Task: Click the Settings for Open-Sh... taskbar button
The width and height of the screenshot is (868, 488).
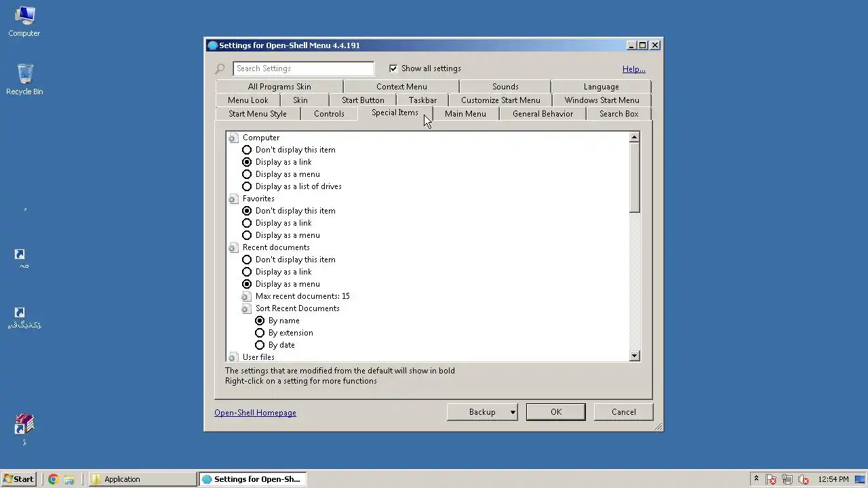Action: click(x=253, y=479)
